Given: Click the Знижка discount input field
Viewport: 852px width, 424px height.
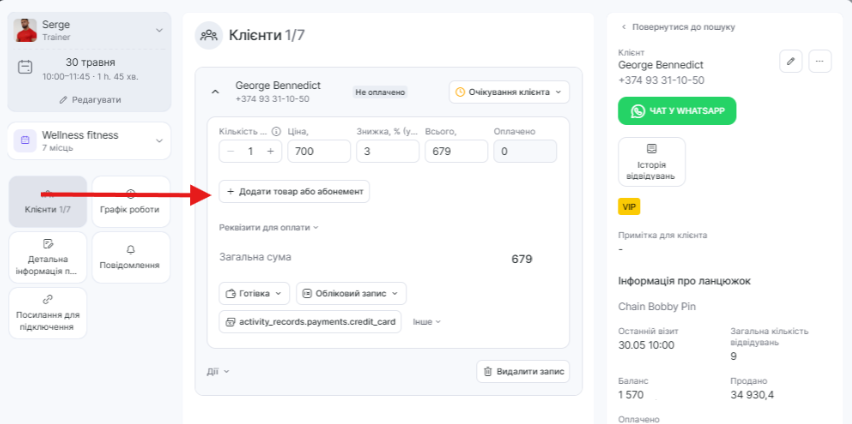Looking at the screenshot, I should click(385, 151).
